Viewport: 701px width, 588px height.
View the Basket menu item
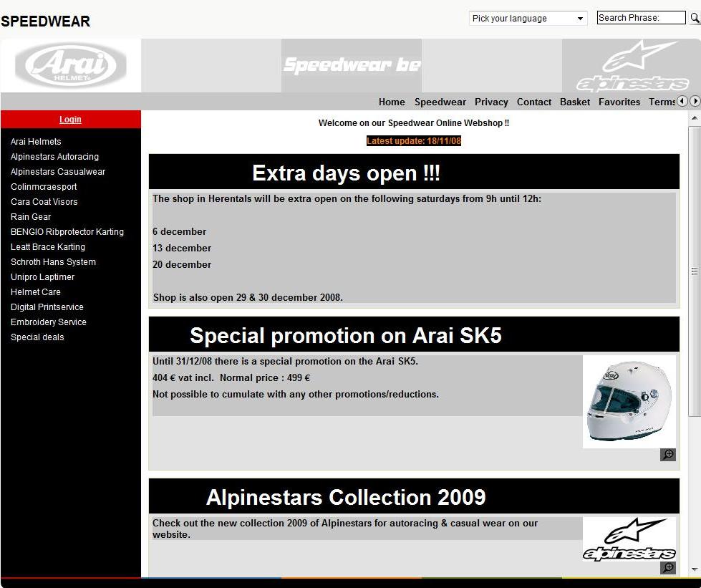coord(575,102)
